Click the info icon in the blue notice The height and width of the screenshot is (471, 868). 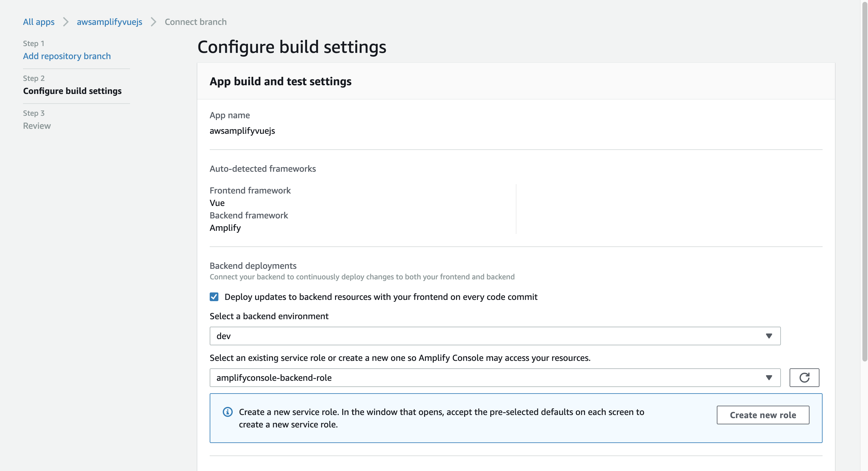pyautogui.click(x=227, y=412)
